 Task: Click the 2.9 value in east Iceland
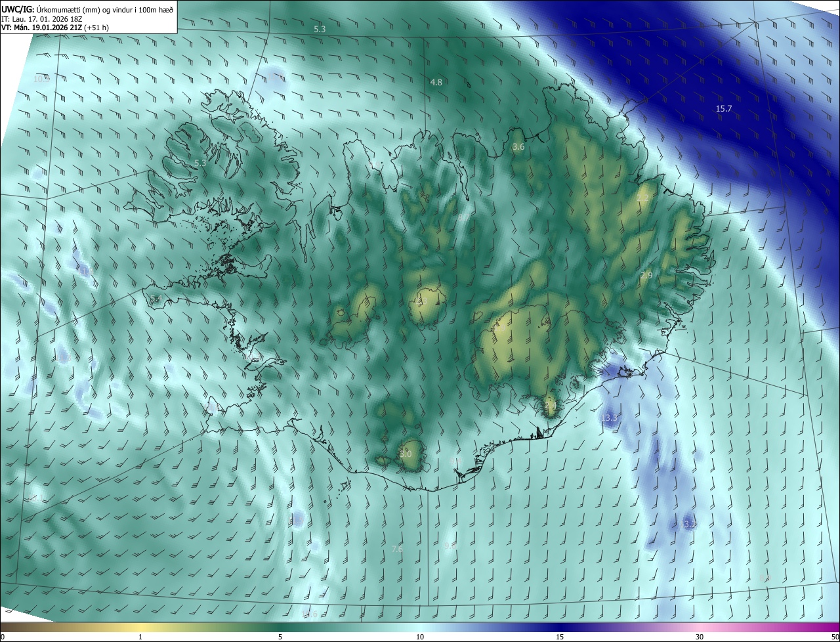646,275
